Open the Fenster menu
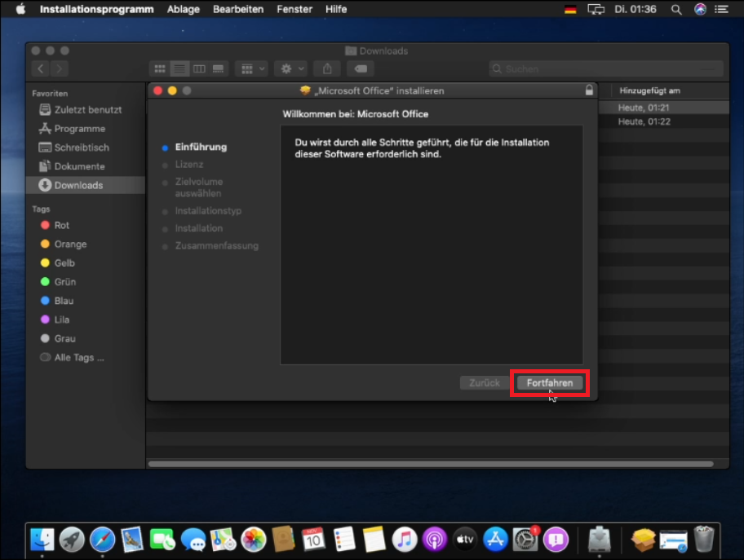Viewport: 744px width, 560px height. (x=294, y=9)
